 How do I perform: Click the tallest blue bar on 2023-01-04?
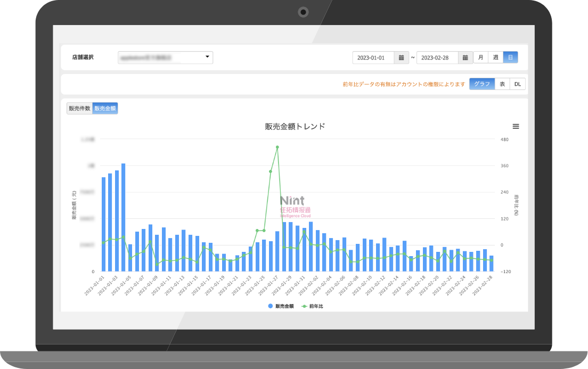pos(123,217)
